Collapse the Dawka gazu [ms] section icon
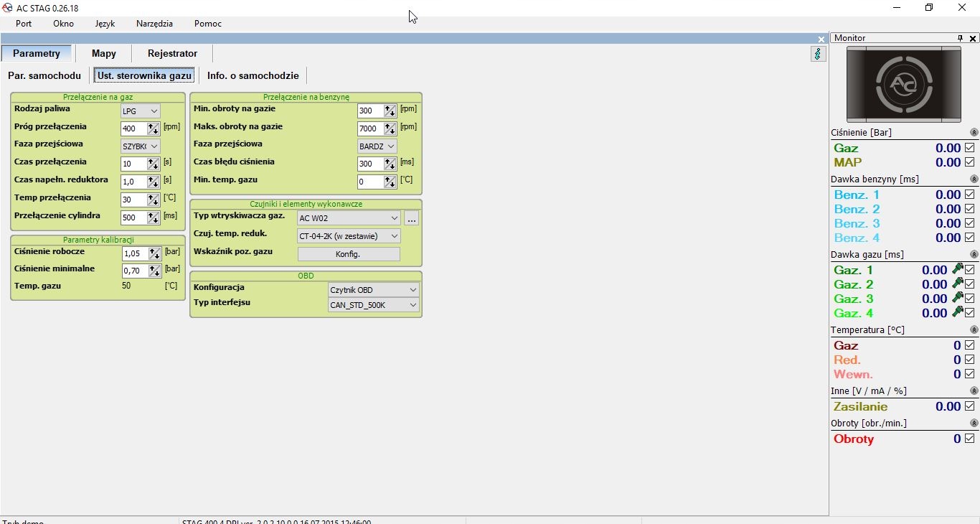The width and height of the screenshot is (980, 524). [974, 254]
